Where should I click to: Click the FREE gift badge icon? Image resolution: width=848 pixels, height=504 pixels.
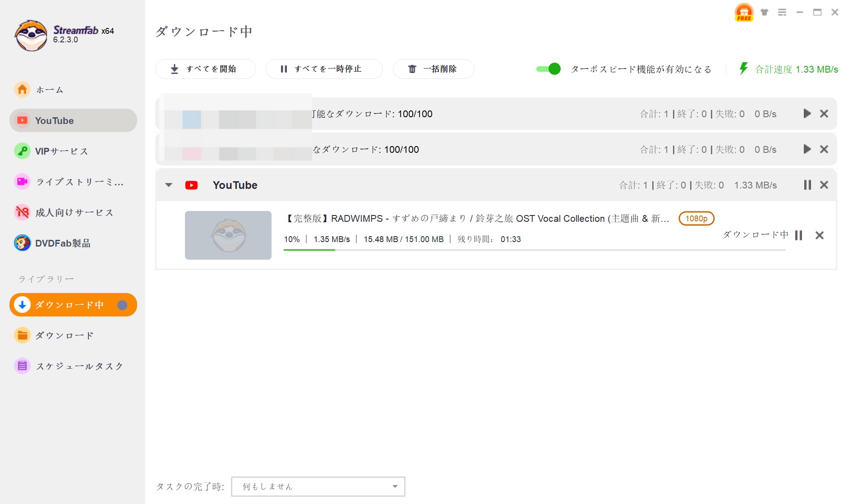pos(744,12)
